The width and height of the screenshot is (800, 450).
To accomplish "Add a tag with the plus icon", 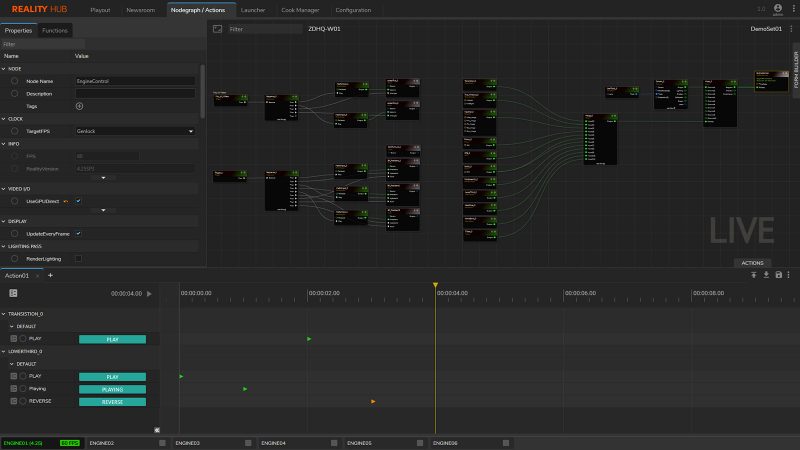I will coord(79,106).
